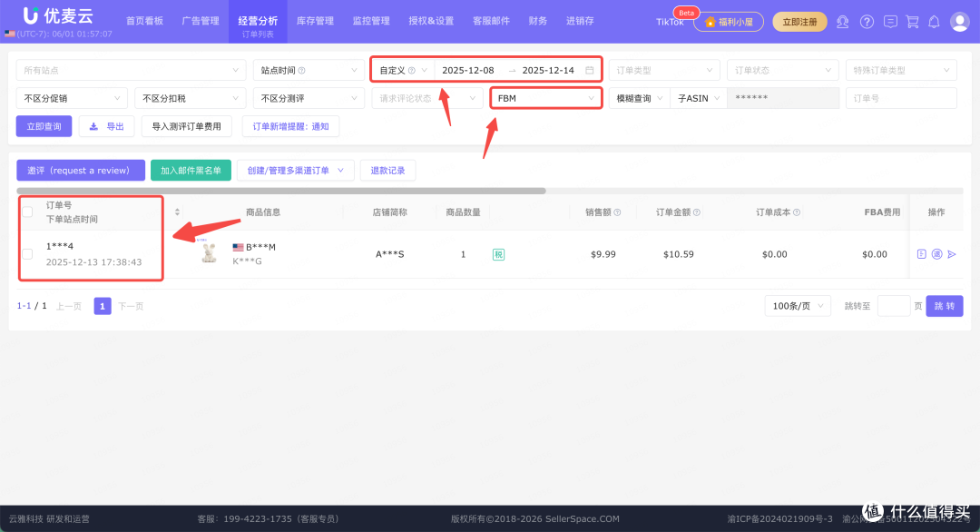Click help icon beside 订单金额 column

[x=696, y=212]
